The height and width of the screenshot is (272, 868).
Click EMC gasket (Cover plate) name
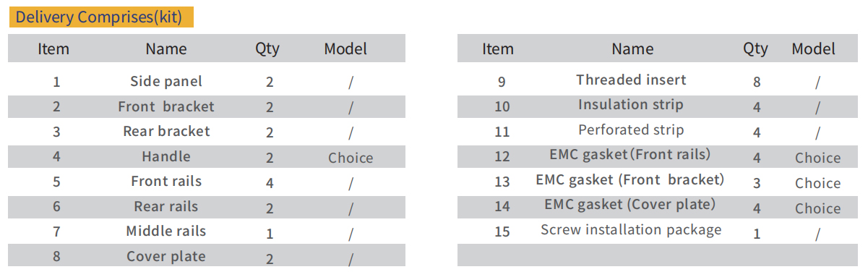[630, 205]
